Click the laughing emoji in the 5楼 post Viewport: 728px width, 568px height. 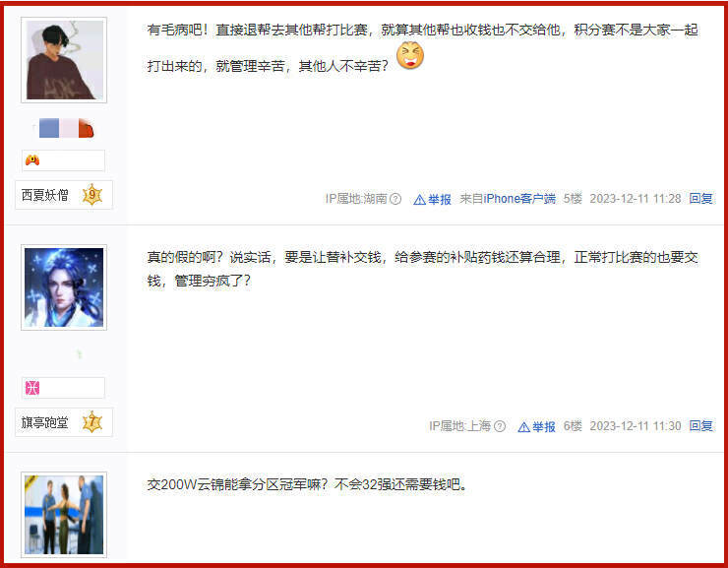(410, 56)
